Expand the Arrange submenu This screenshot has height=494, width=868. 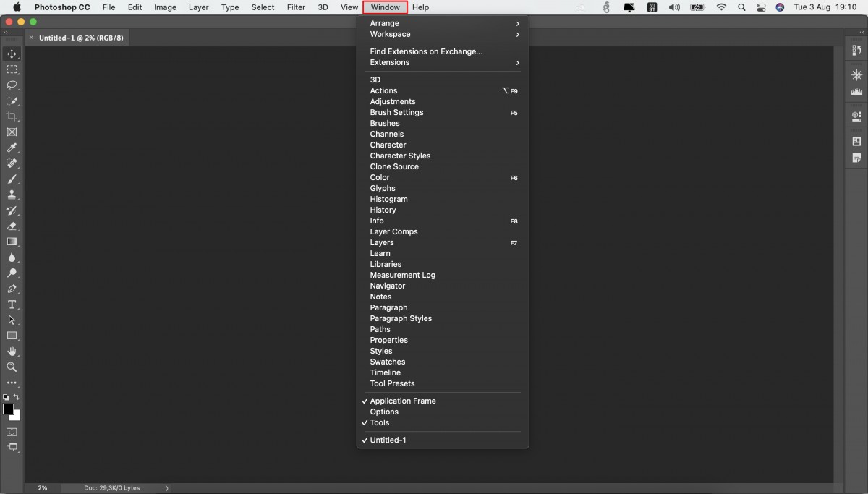pyautogui.click(x=443, y=23)
